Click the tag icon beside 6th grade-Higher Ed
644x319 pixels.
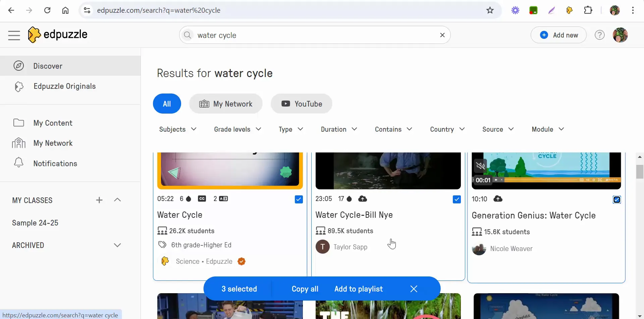coord(162,245)
